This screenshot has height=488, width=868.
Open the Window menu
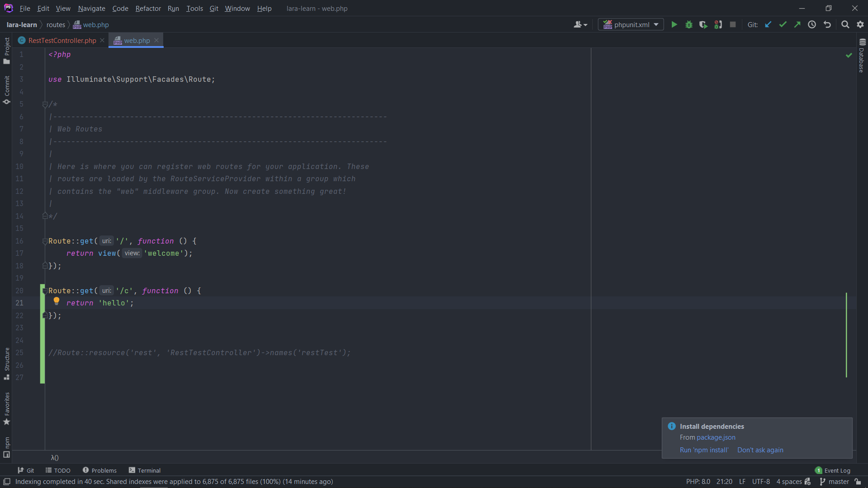[237, 8]
